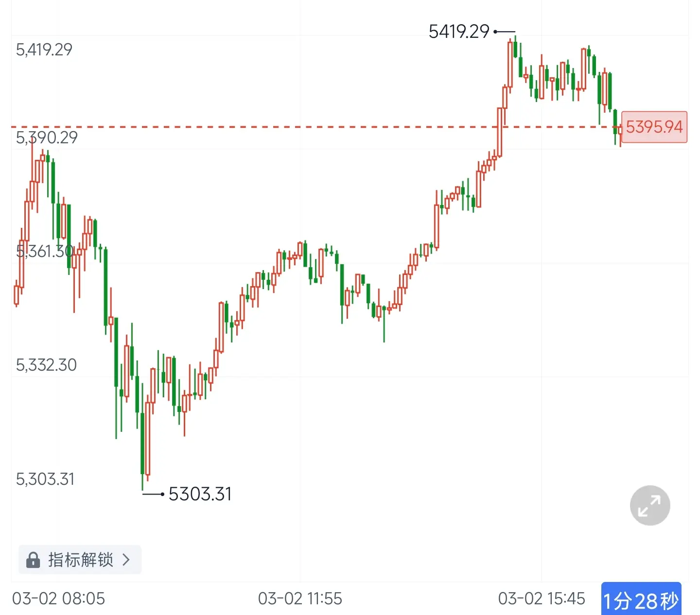The height and width of the screenshot is (615, 700).
Task: Click the 5303.31 low price marker
Action: tap(200, 494)
